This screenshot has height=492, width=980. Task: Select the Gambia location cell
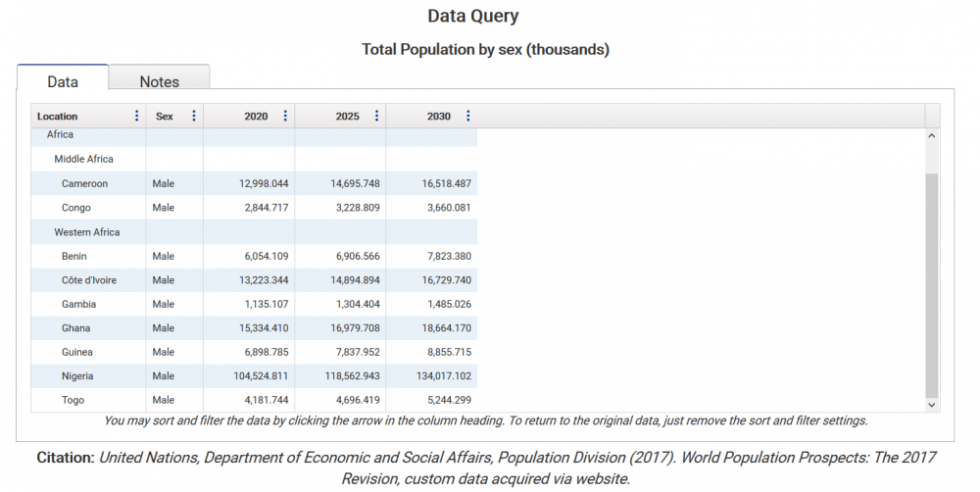point(88,305)
